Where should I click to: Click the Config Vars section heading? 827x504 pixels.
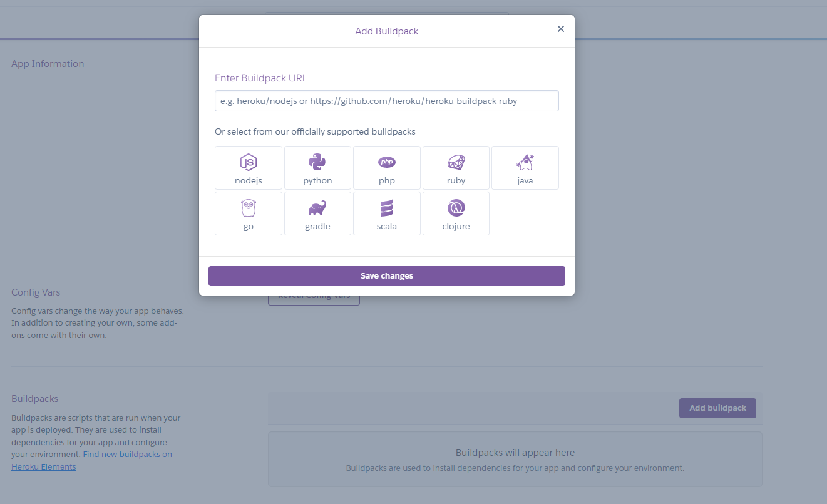tap(36, 292)
